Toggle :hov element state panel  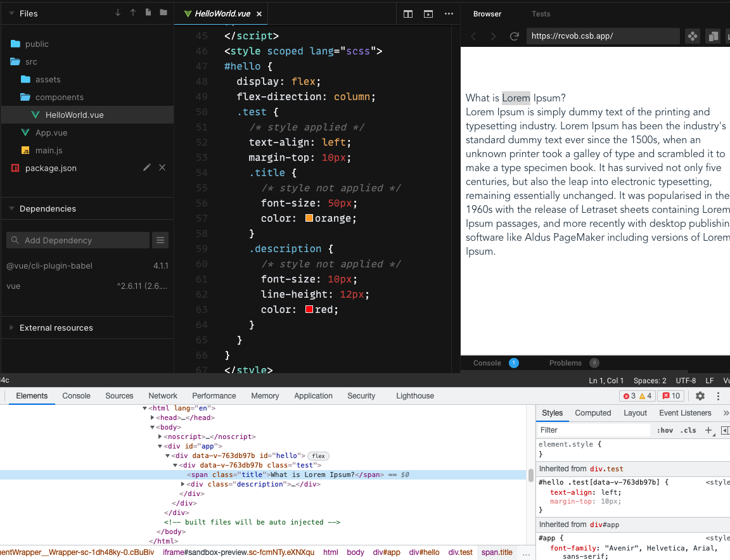point(665,431)
